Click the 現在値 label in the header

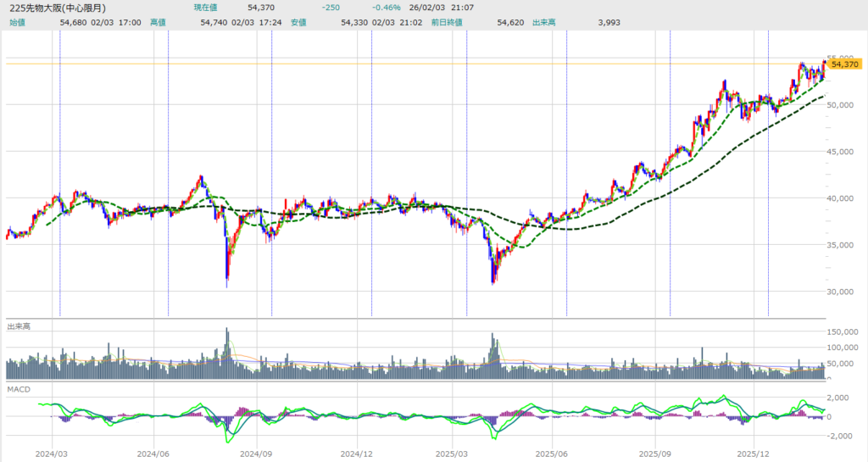tap(206, 8)
